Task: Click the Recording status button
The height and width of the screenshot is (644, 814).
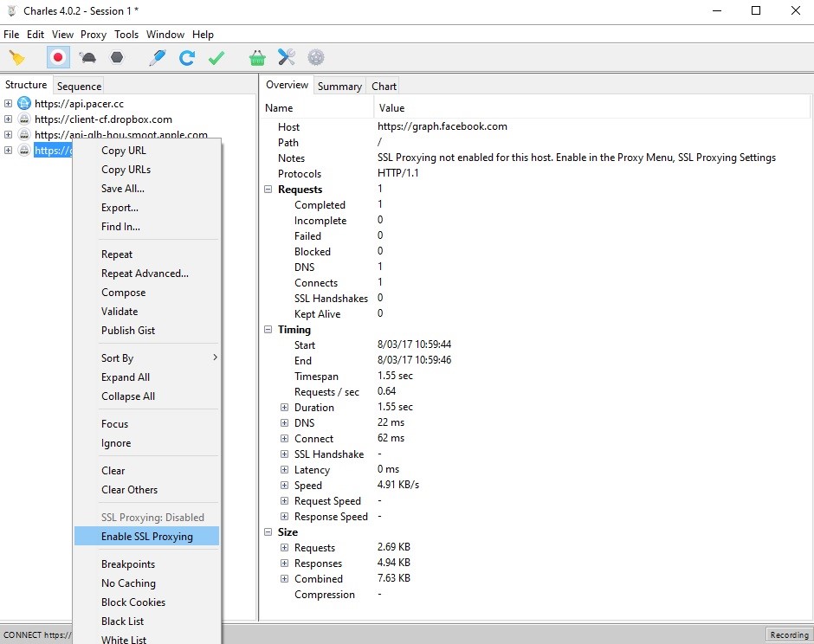Action: (789, 634)
